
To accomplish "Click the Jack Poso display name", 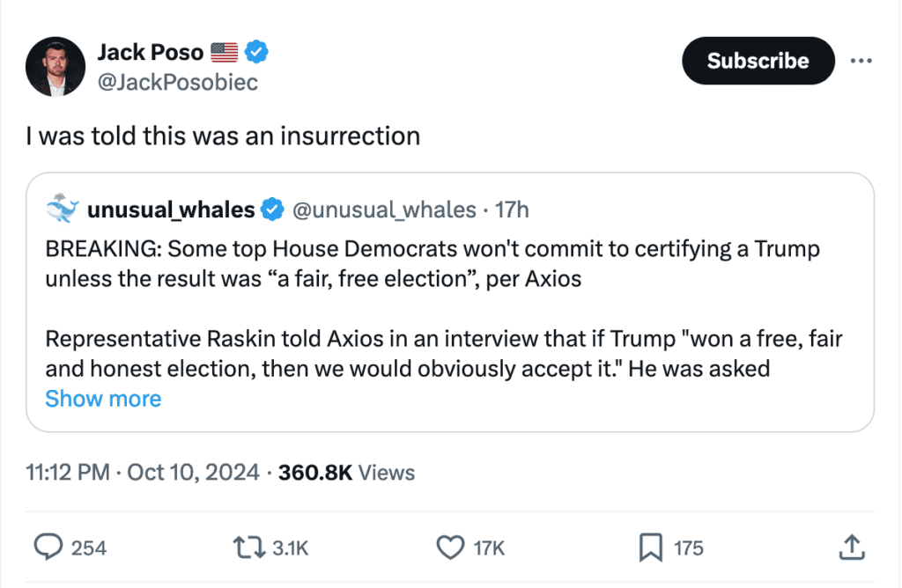I will click(x=150, y=52).
